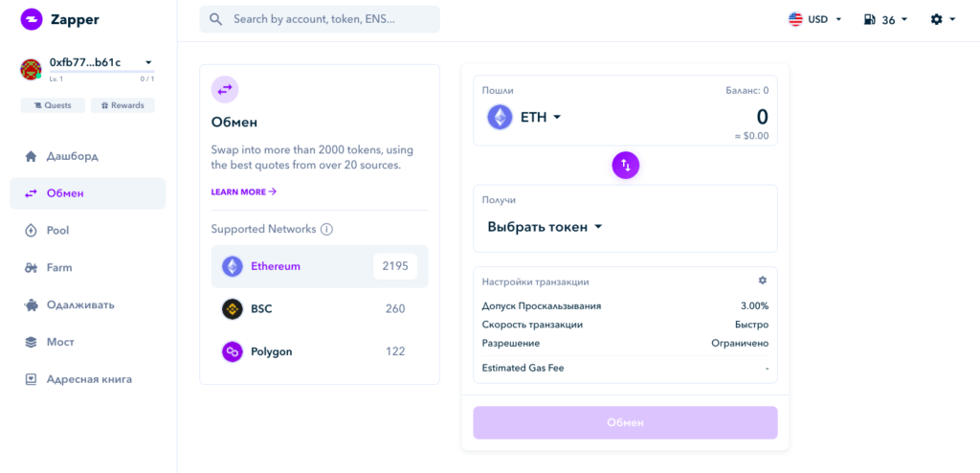This screenshot has height=473, width=980.
Task: Open transaction settings gear icon
Action: [x=762, y=281]
